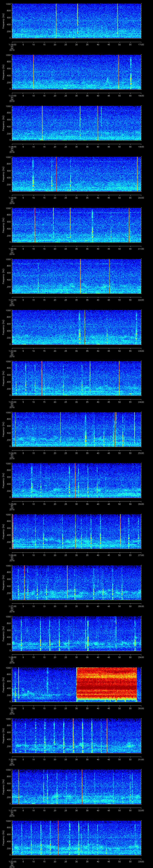Click the "19:00" end time label
153x868 pixels.
pos(141,147)
